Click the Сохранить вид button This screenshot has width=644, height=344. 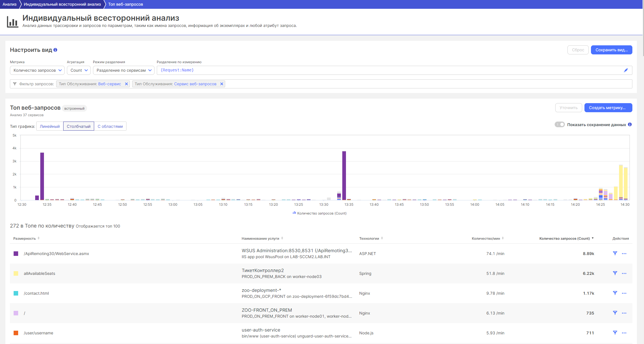pos(611,50)
